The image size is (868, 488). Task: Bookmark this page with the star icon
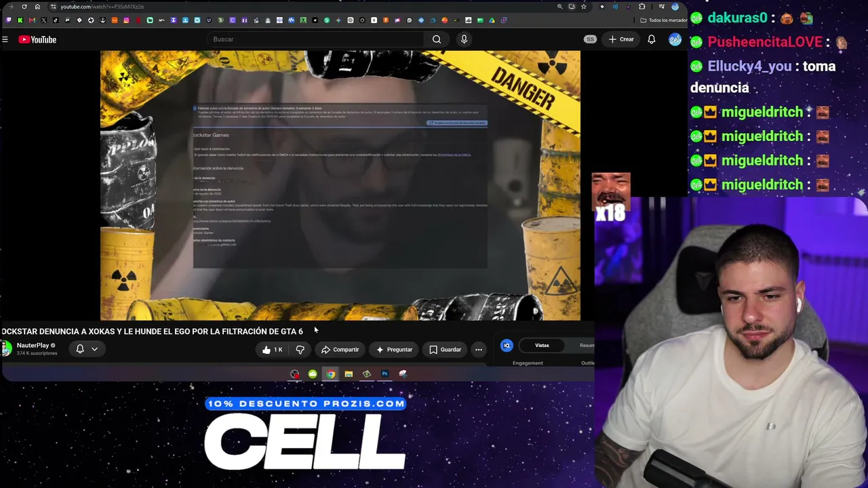point(583,7)
